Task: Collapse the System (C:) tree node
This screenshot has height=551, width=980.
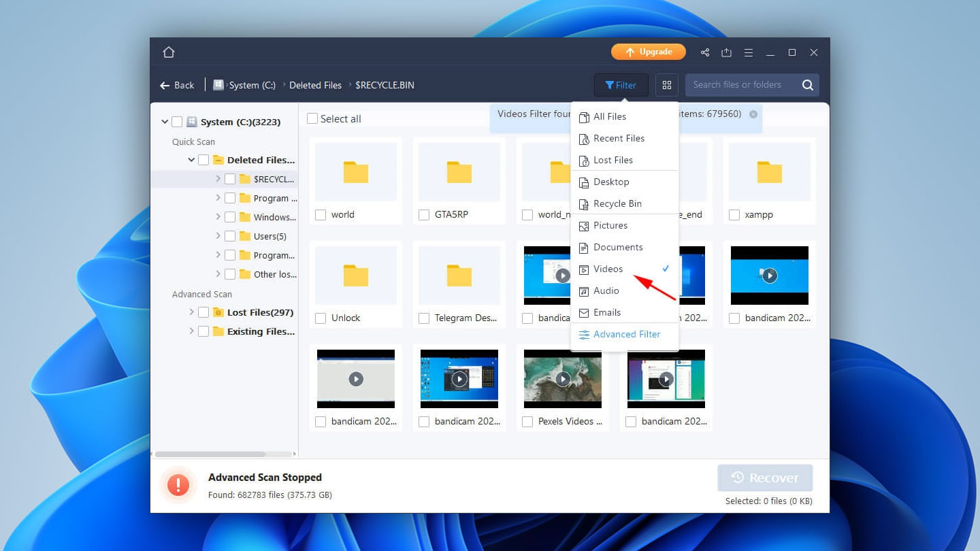Action: [x=165, y=122]
